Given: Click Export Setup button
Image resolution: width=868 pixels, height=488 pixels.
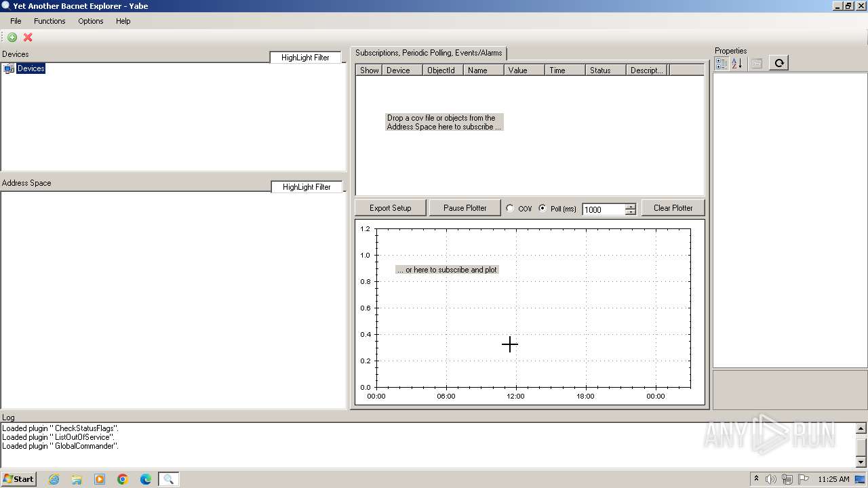Looking at the screenshot, I should (x=391, y=208).
